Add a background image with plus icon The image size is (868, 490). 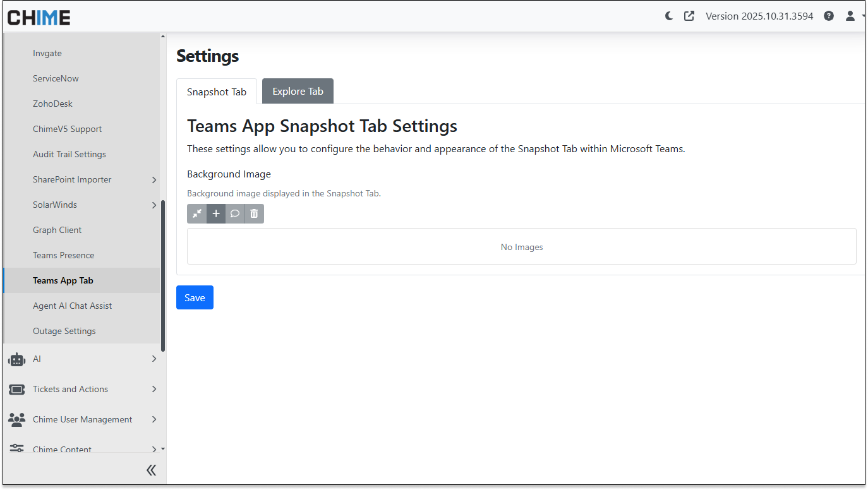click(x=216, y=214)
